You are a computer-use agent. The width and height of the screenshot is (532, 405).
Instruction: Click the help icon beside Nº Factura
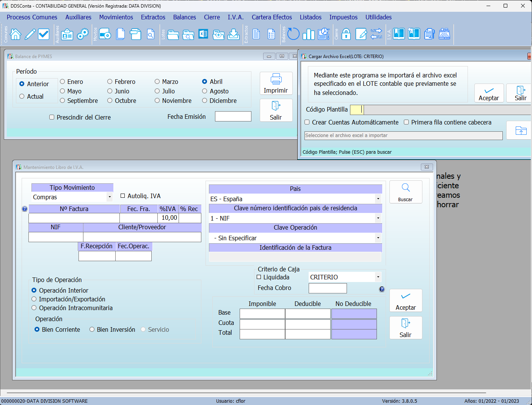25,209
